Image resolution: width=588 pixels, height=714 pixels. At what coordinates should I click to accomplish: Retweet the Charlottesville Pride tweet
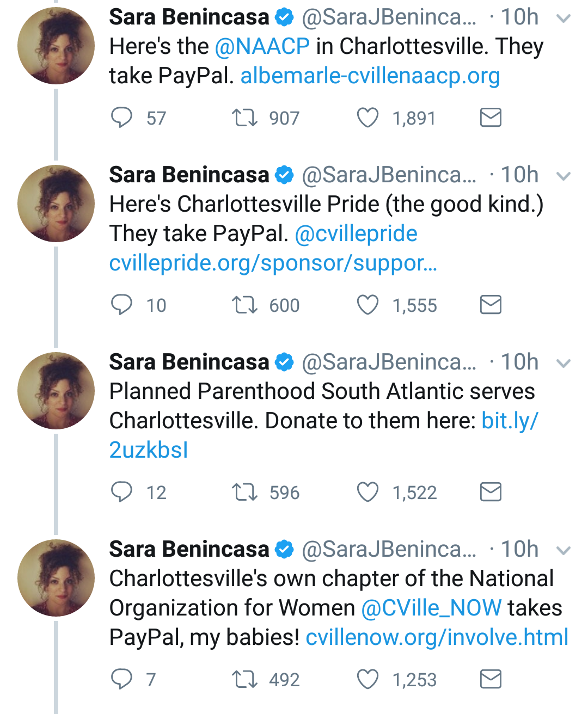[x=244, y=305]
